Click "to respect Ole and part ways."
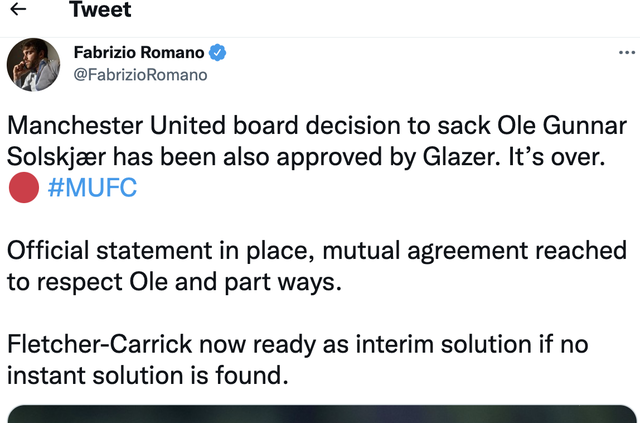The image size is (640, 423). [174, 282]
